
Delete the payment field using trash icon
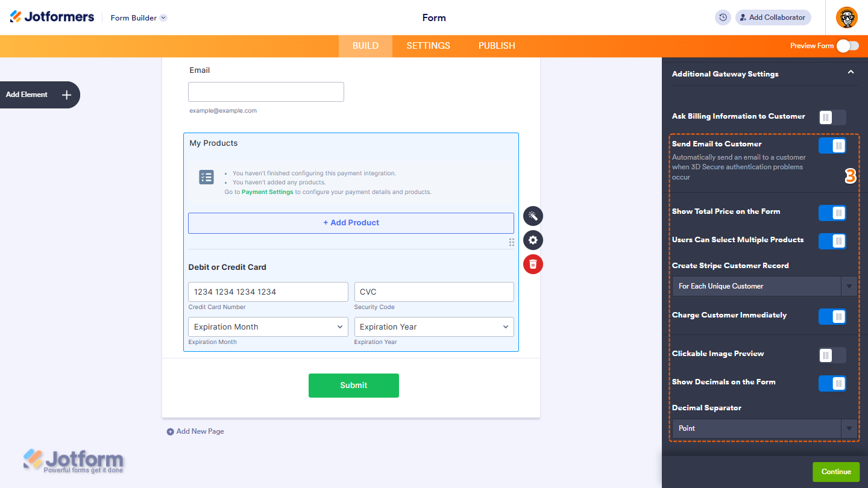[x=533, y=264]
